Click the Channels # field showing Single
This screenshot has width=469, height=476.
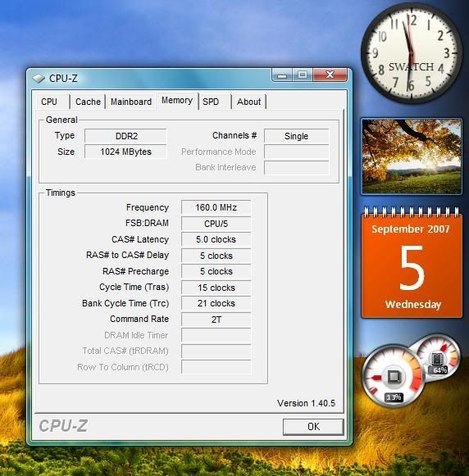point(297,136)
